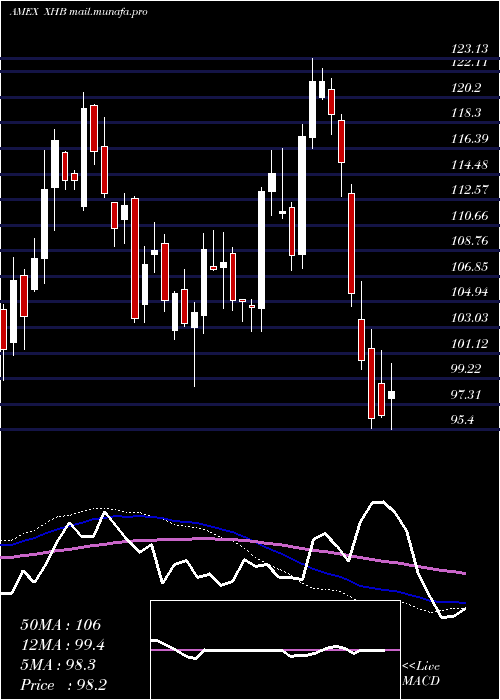Click the <<Live MACD label

click(421, 674)
